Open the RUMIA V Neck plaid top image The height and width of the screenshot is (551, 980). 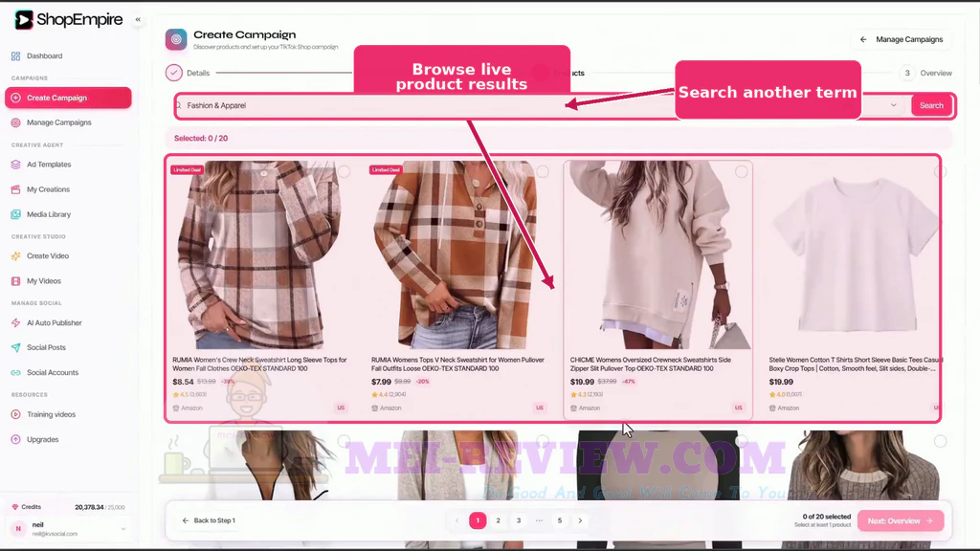click(x=458, y=254)
